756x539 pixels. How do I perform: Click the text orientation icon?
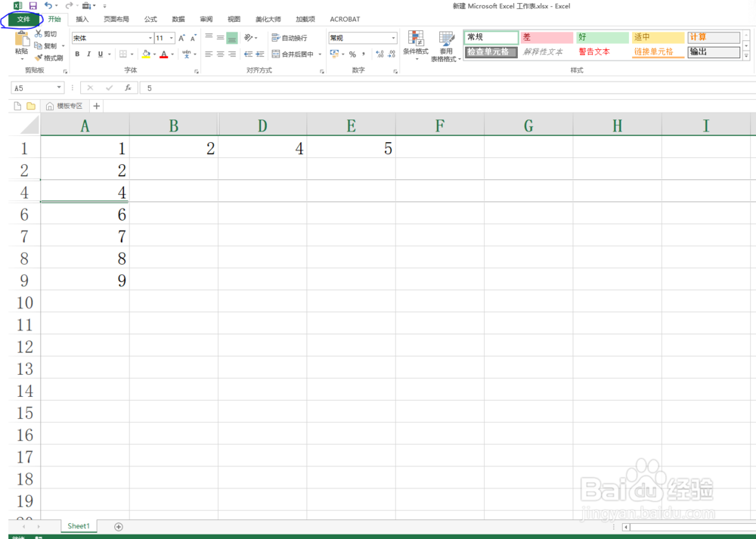(248, 38)
